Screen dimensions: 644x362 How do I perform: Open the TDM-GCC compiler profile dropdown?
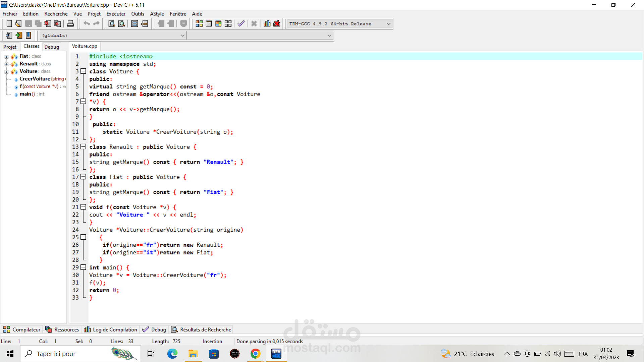tap(388, 23)
